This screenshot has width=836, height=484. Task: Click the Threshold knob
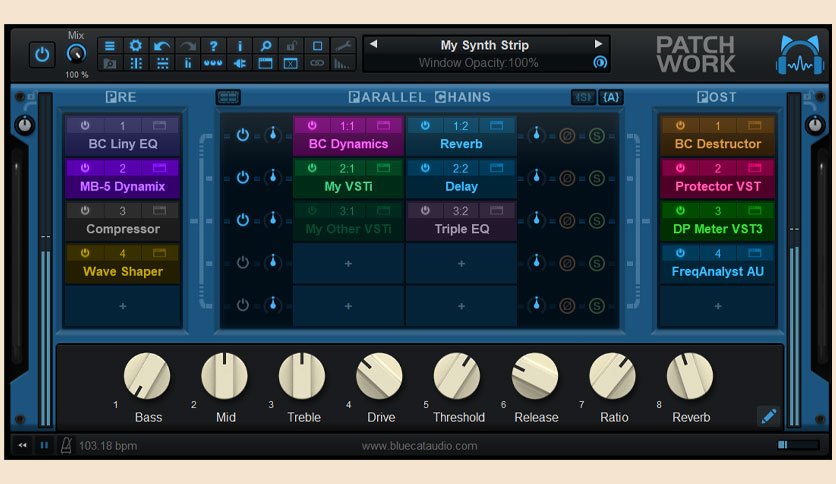pyautogui.click(x=457, y=376)
